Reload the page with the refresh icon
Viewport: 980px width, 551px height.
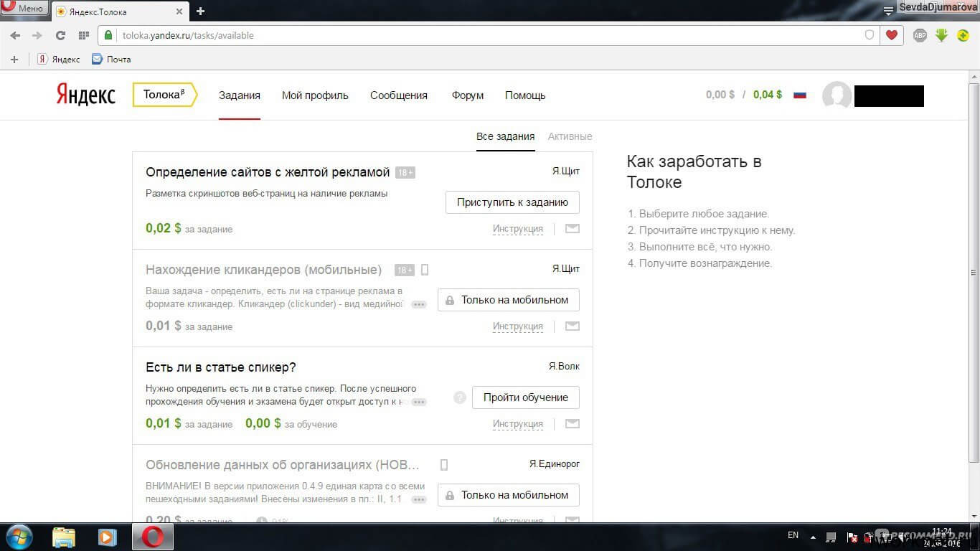tap(60, 35)
